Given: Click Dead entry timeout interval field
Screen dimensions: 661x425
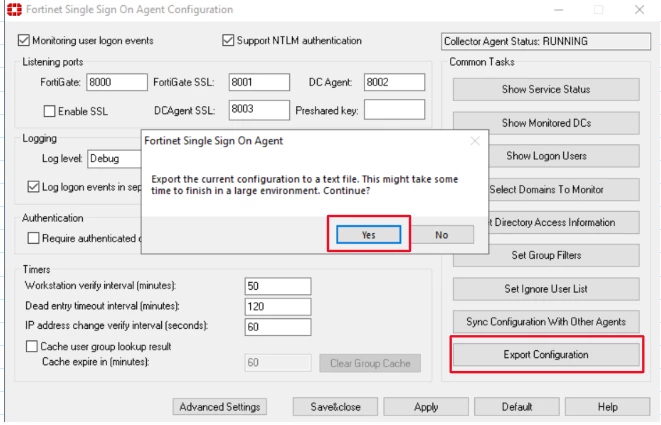Looking at the screenshot, I should coord(278,307).
